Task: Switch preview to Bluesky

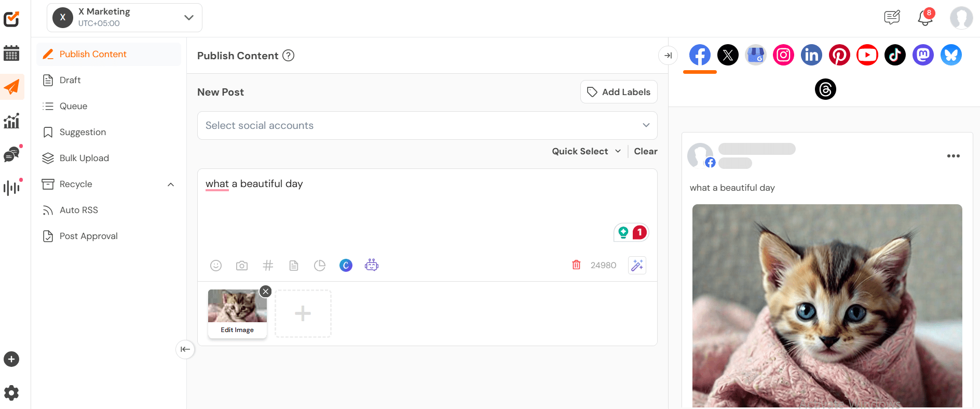Action: 951,55
